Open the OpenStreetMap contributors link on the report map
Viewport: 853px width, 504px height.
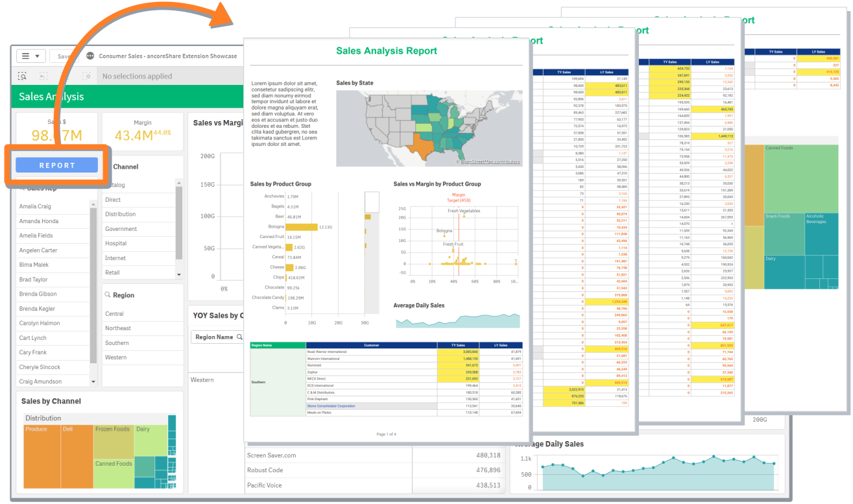point(490,162)
